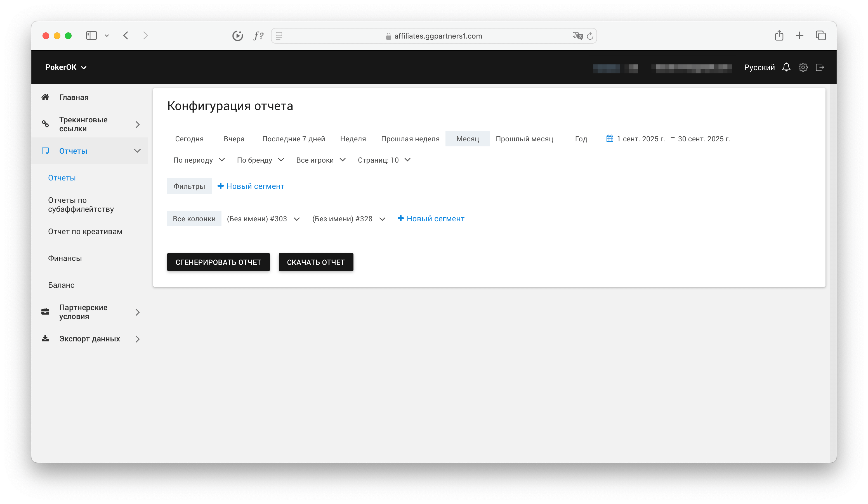This screenshot has width=868, height=504.
Task: Click СКАЧАТЬ ОТЧЕТ button
Action: click(316, 262)
